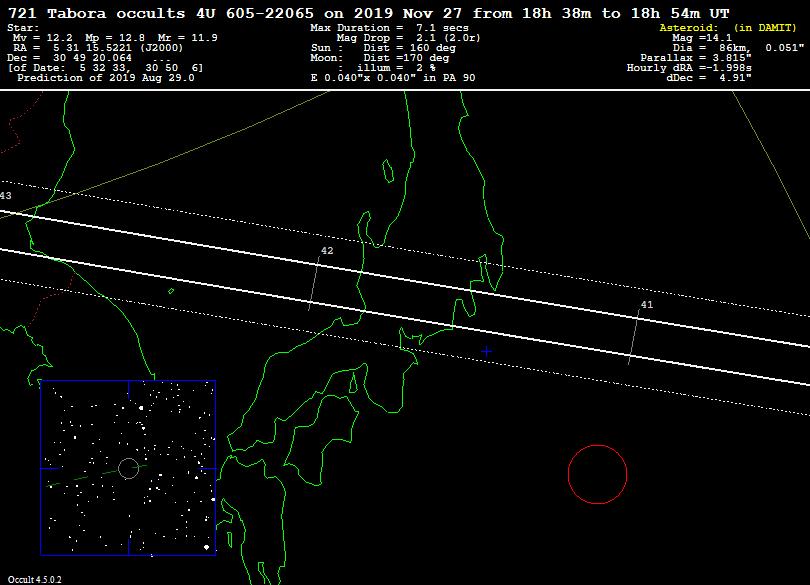Click the 'Hourly dRA =-1.998s' text

pyautogui.click(x=689, y=68)
